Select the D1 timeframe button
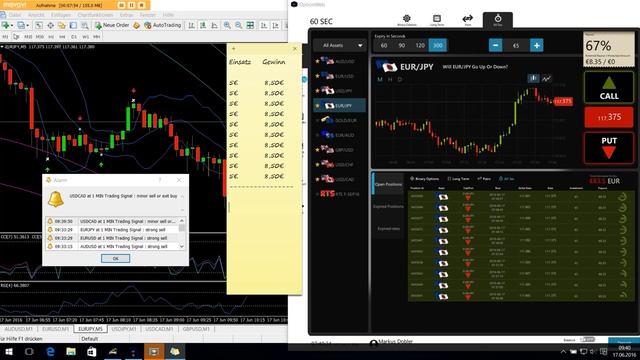 [x=74, y=37]
